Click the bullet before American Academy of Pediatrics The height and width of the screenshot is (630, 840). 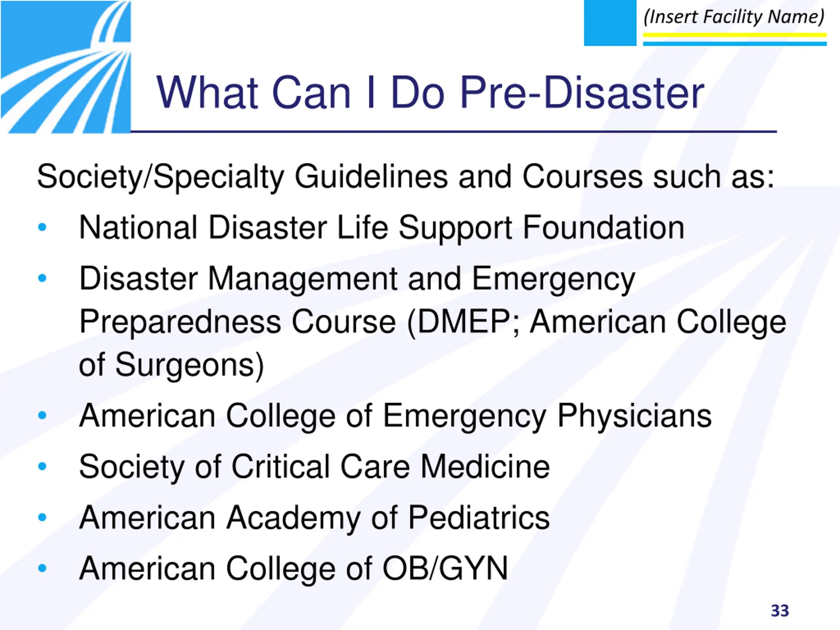(42, 517)
